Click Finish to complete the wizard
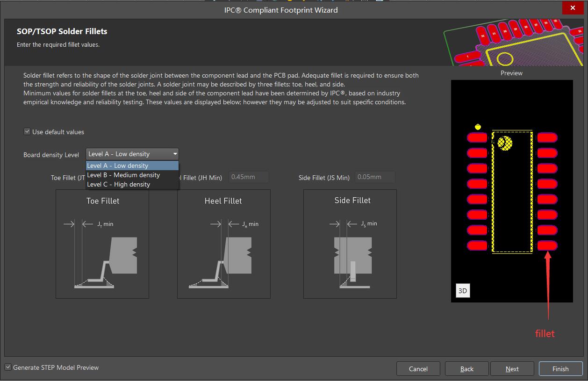This screenshot has width=588, height=381. (560, 369)
